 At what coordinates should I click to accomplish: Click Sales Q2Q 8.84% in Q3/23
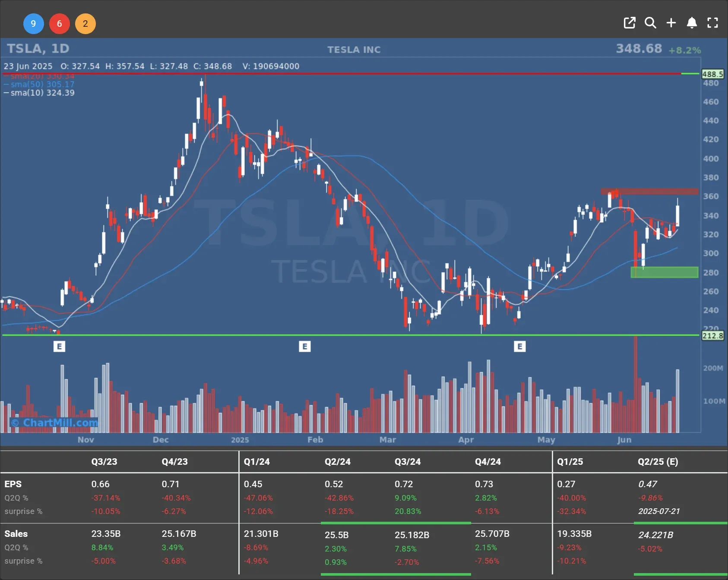click(x=102, y=548)
